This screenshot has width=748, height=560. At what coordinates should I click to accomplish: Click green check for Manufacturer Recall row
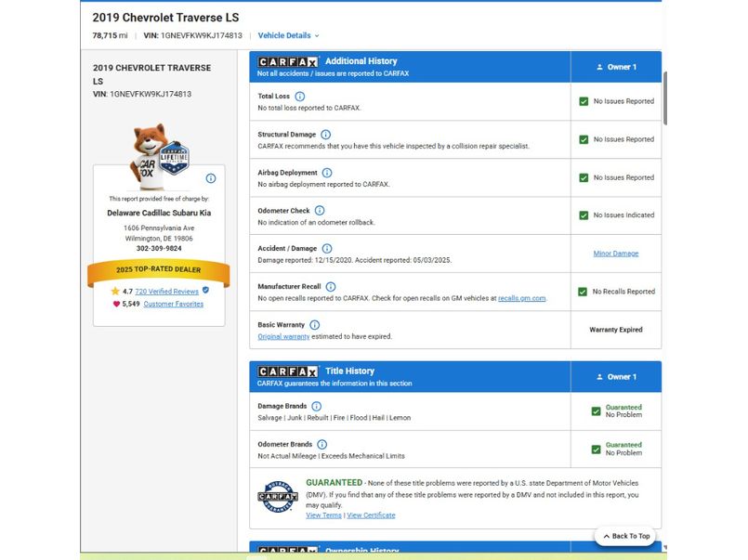click(x=583, y=292)
